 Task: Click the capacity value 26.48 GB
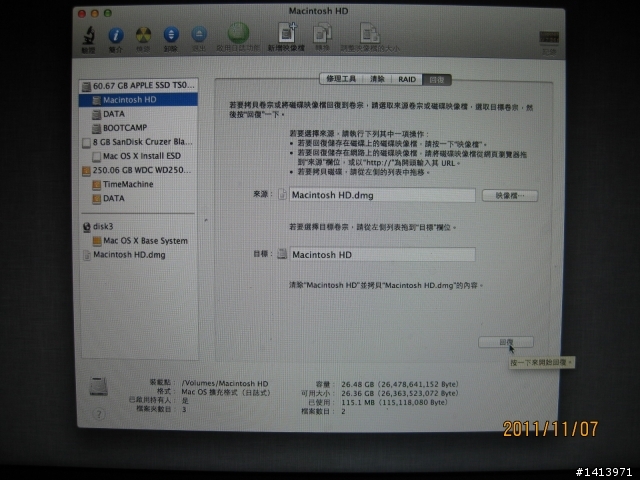(x=400, y=384)
